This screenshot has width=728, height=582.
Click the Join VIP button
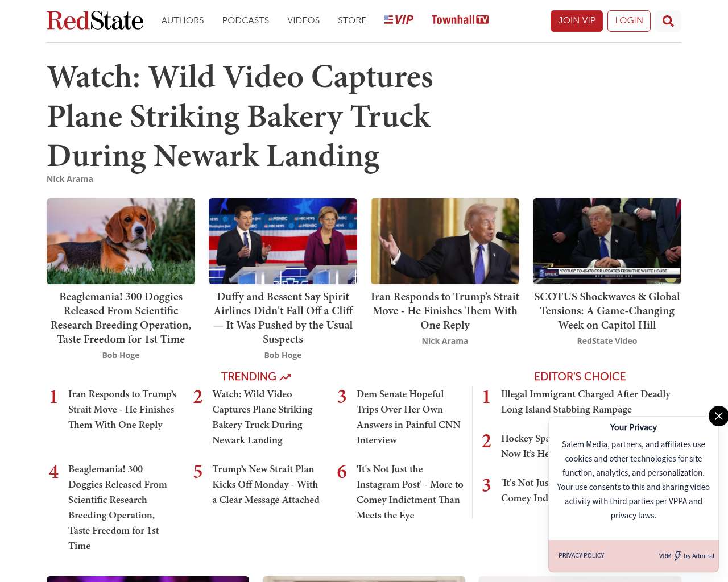coord(577,21)
